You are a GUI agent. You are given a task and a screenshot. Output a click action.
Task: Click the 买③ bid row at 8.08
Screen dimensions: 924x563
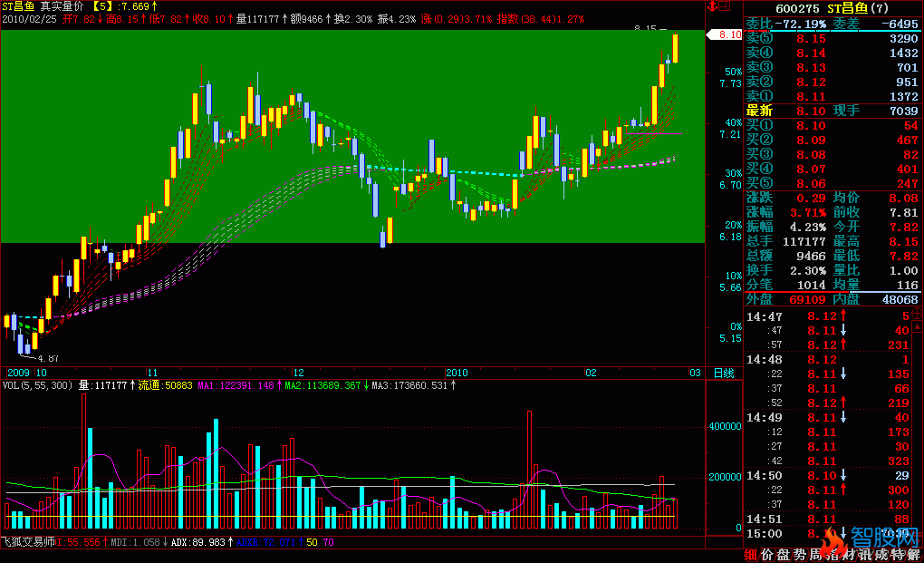point(833,155)
